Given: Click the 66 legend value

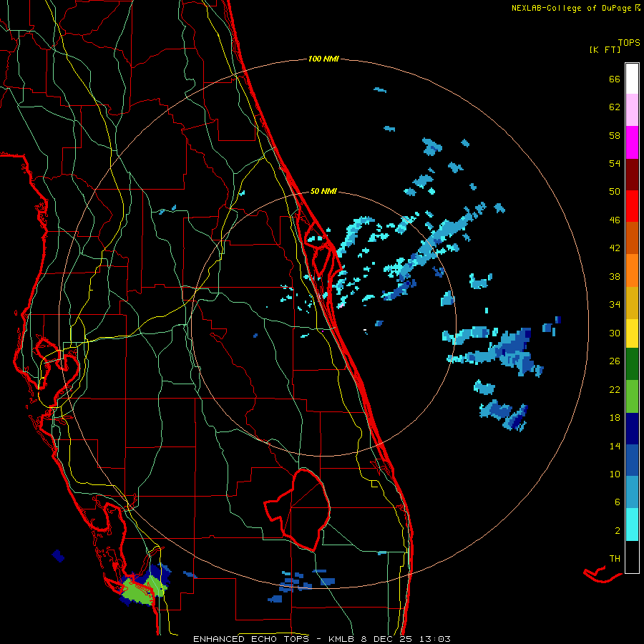Looking at the screenshot, I should tap(615, 79).
